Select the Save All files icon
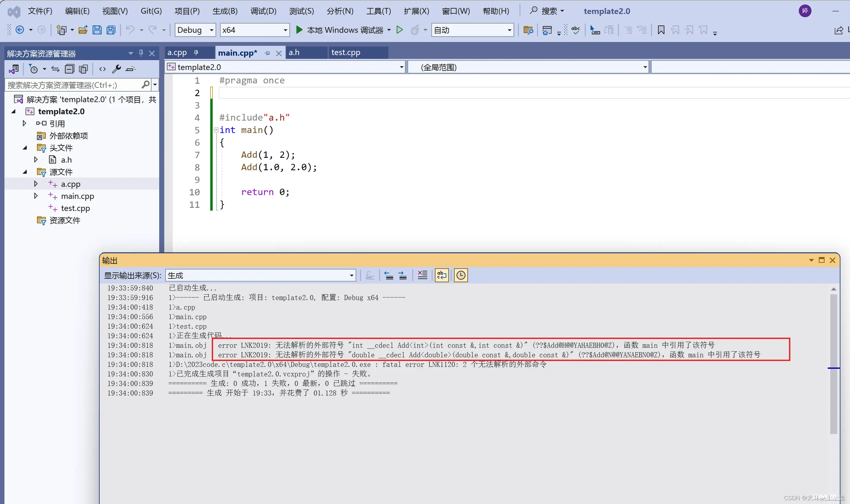 (x=110, y=29)
